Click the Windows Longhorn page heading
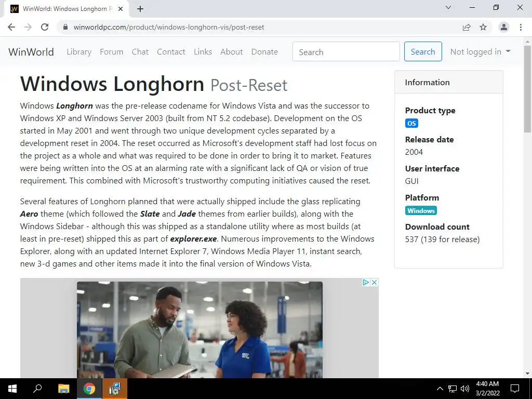The height and width of the screenshot is (399, 532). coord(112,84)
